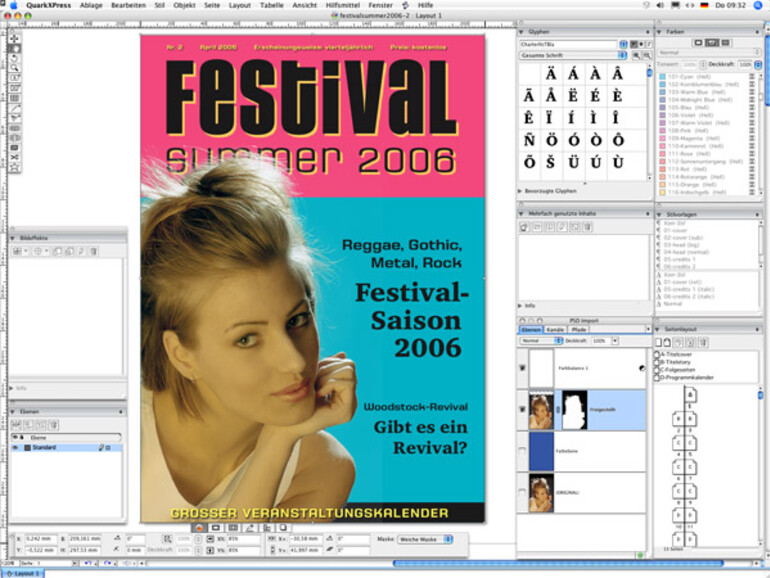
Task: Open the Maske Weiche Maske dropdown
Action: pos(425,539)
